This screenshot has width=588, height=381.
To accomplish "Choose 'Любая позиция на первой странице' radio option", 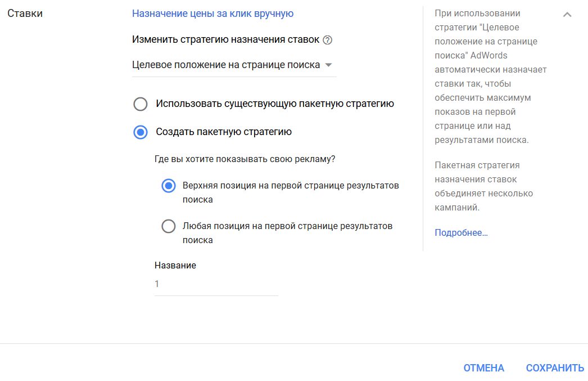I will point(169,226).
